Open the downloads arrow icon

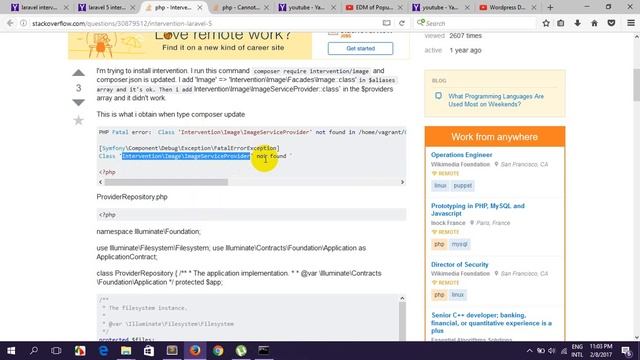(x=577, y=23)
